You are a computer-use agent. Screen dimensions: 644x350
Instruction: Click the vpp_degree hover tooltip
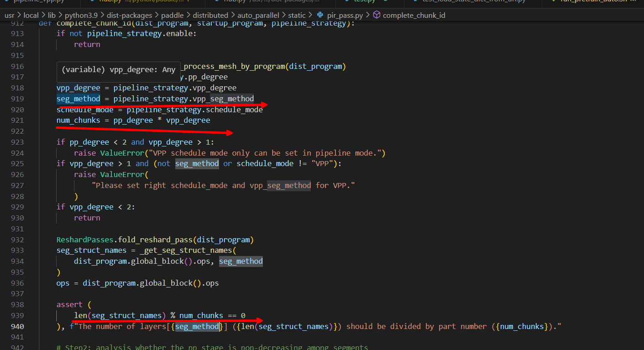click(x=118, y=69)
